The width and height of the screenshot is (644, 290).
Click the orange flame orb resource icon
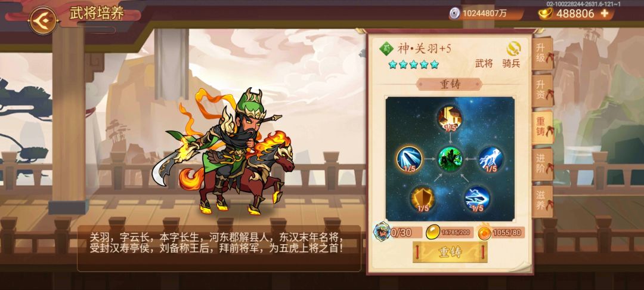[x=485, y=233]
